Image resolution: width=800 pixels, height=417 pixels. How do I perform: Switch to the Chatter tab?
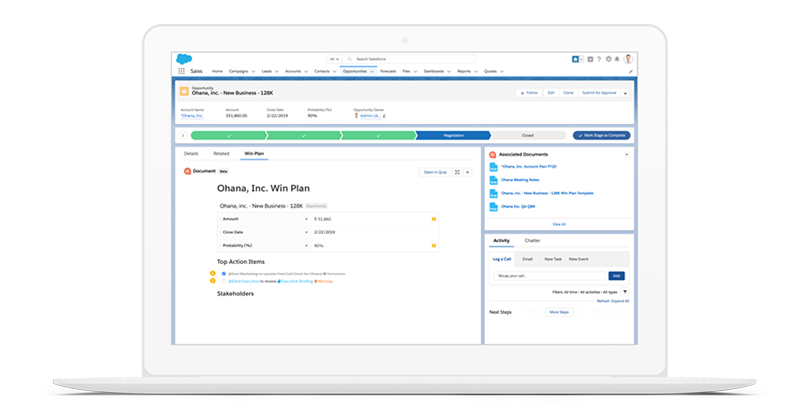(532, 240)
